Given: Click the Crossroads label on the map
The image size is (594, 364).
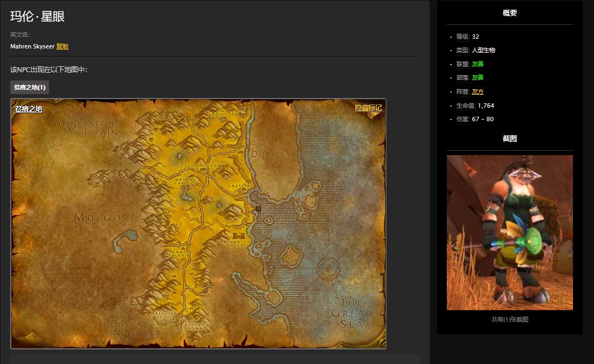Looking at the screenshot, I should [x=204, y=165].
